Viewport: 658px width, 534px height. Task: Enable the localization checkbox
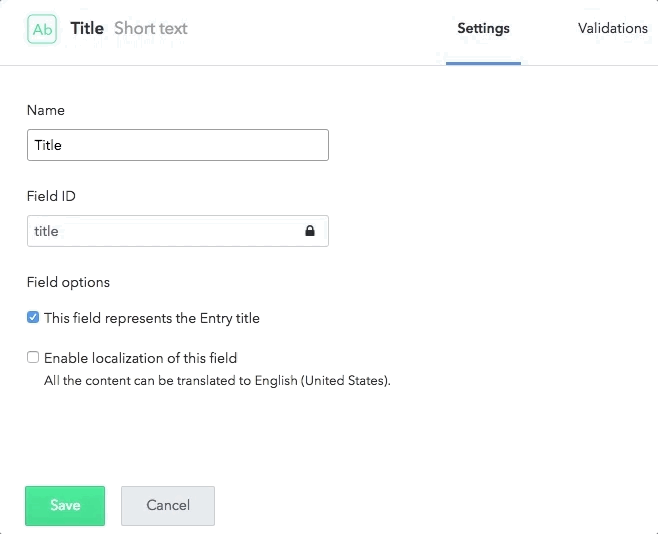click(33, 357)
